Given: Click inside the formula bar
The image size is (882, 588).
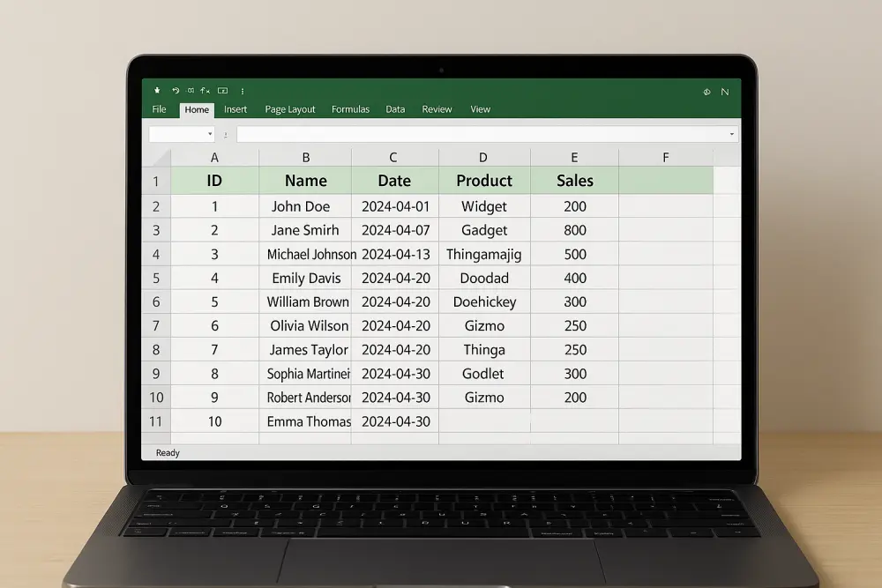Looking at the screenshot, I should [485, 134].
